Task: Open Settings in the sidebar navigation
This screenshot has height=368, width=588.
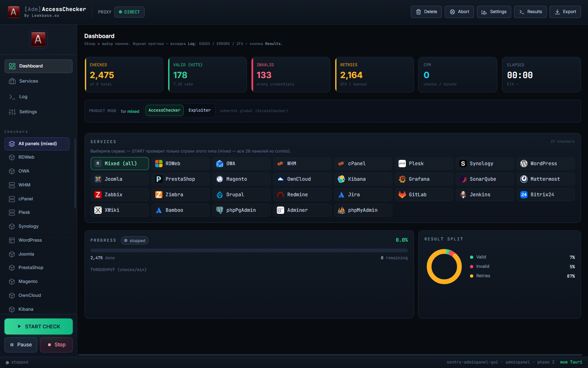Action: click(x=38, y=112)
